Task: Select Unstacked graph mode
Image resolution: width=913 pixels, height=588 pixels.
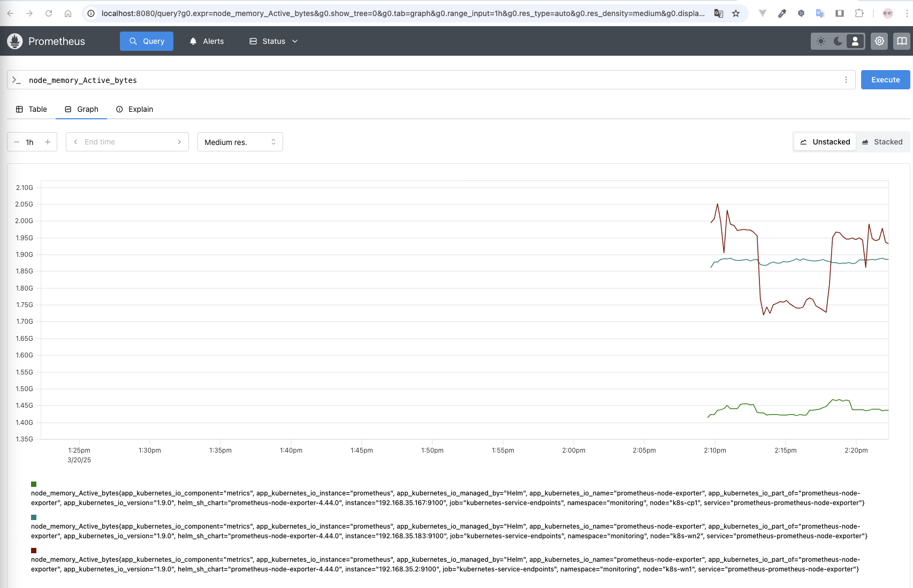Action: tap(825, 142)
